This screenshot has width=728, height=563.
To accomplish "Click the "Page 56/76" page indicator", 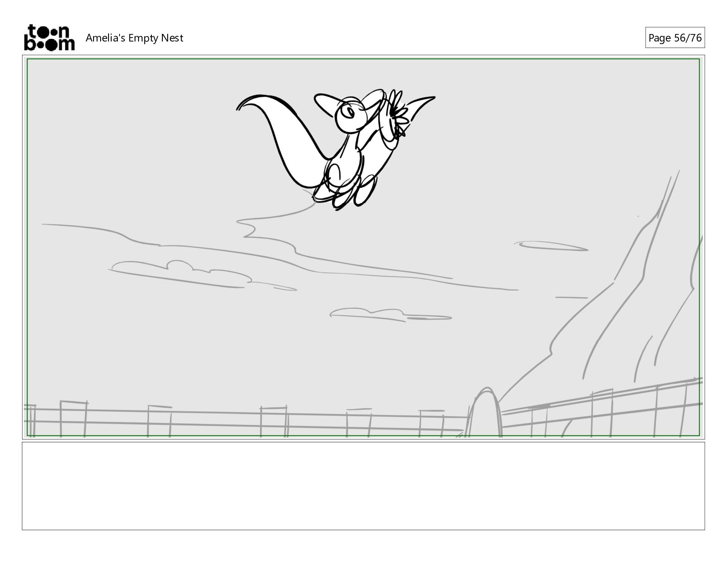I will pos(675,38).
